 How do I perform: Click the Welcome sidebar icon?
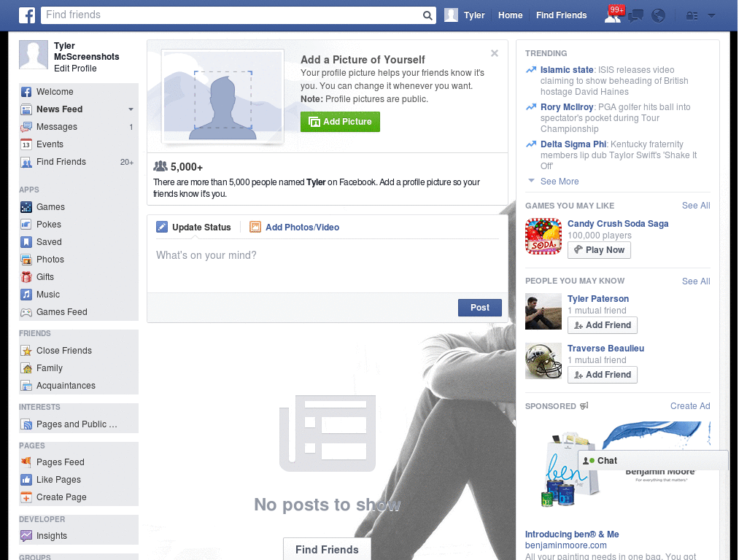click(x=26, y=92)
